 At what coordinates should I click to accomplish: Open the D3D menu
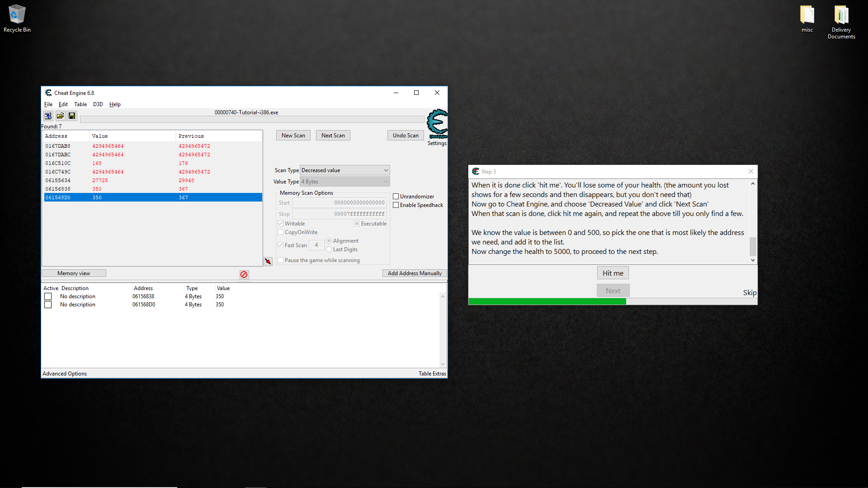[x=98, y=104]
